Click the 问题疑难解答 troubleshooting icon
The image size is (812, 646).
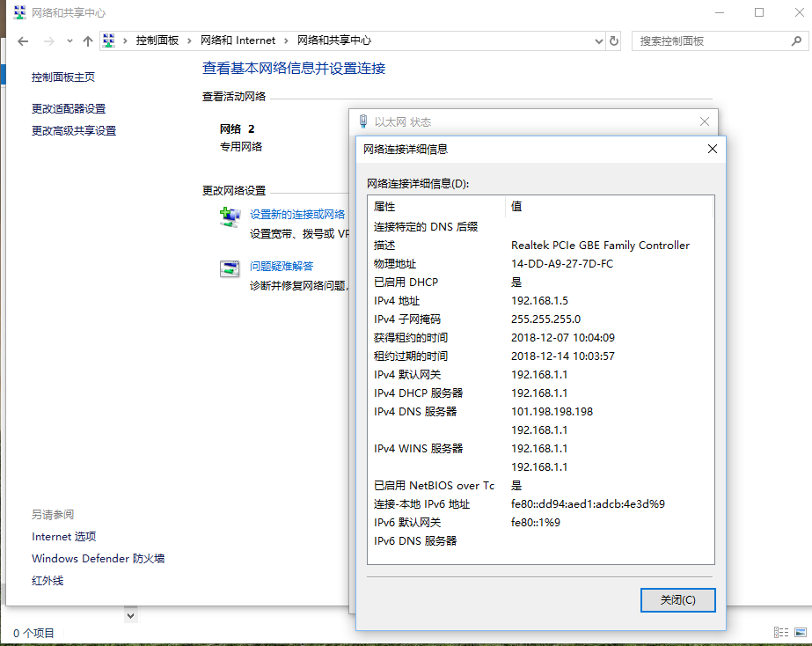(230, 268)
